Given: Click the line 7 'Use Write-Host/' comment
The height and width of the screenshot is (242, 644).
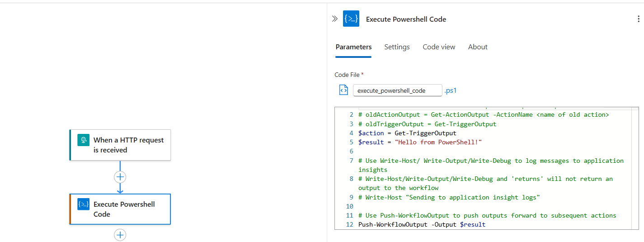Looking at the screenshot, I should [491, 165].
